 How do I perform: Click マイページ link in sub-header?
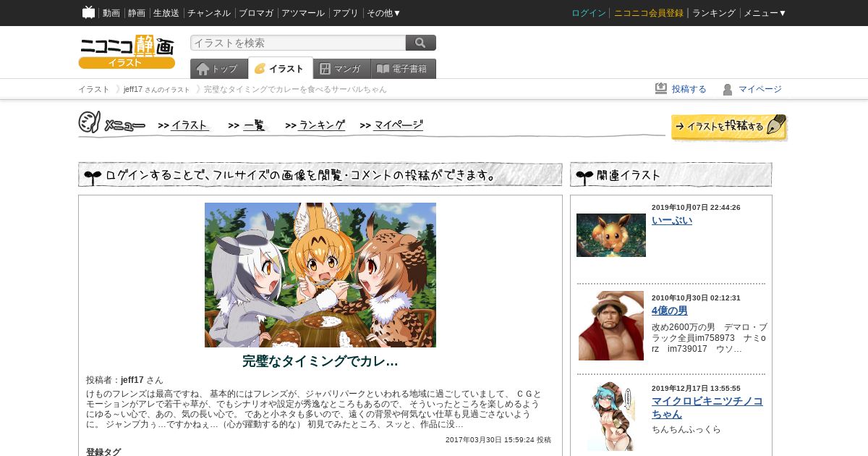(x=760, y=89)
